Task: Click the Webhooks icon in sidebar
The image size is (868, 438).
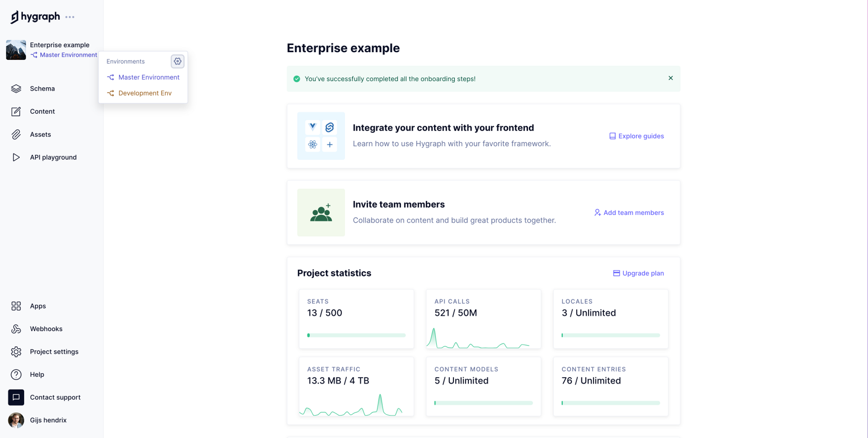Action: coord(16,329)
